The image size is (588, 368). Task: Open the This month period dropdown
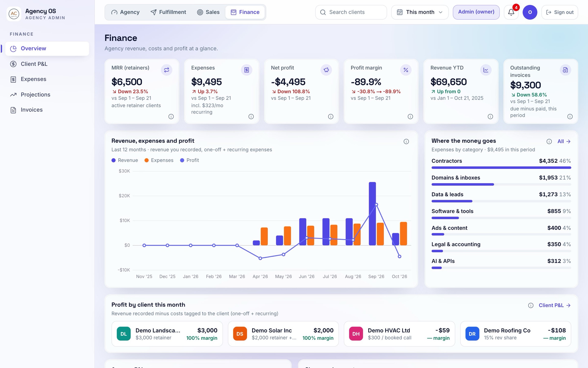tap(420, 12)
